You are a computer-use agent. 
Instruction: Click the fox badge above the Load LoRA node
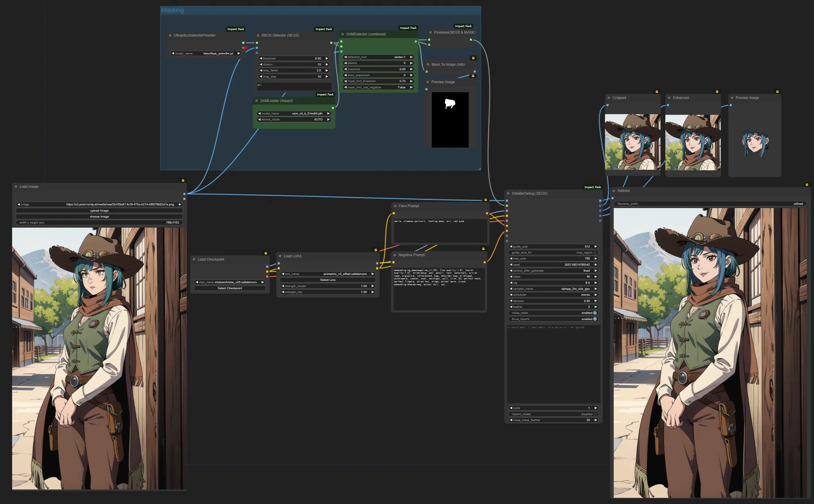point(376,250)
